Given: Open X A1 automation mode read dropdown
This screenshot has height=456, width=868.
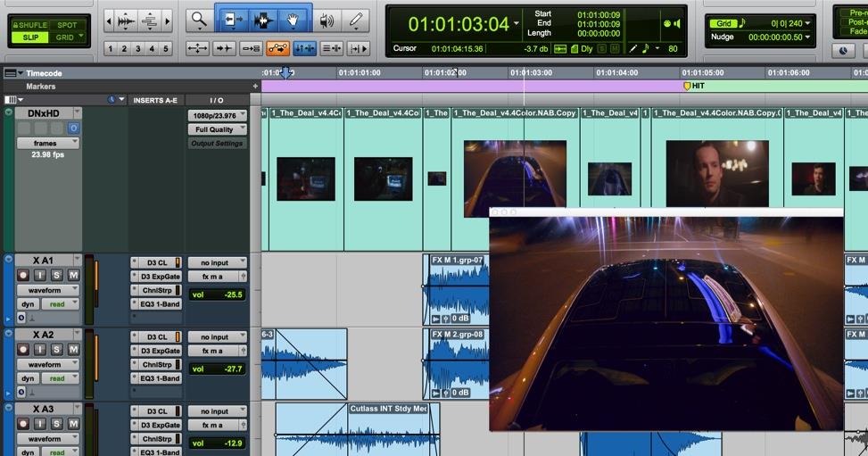Looking at the screenshot, I should click(x=61, y=304).
